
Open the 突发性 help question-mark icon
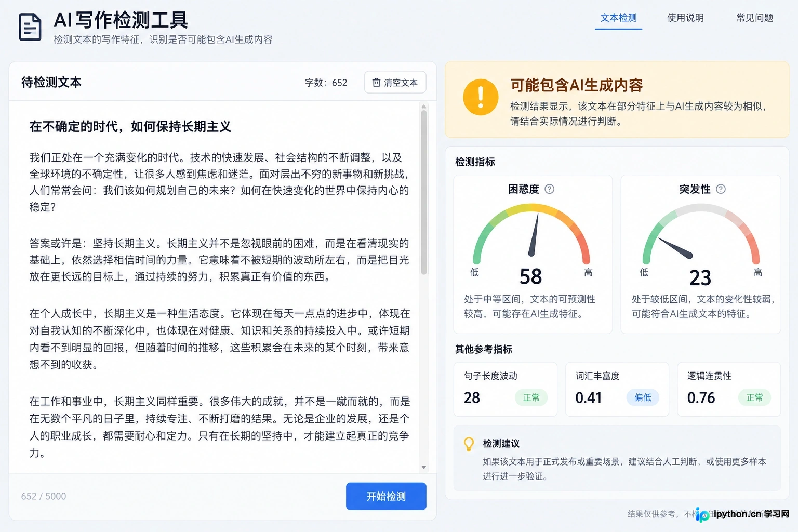(x=721, y=189)
